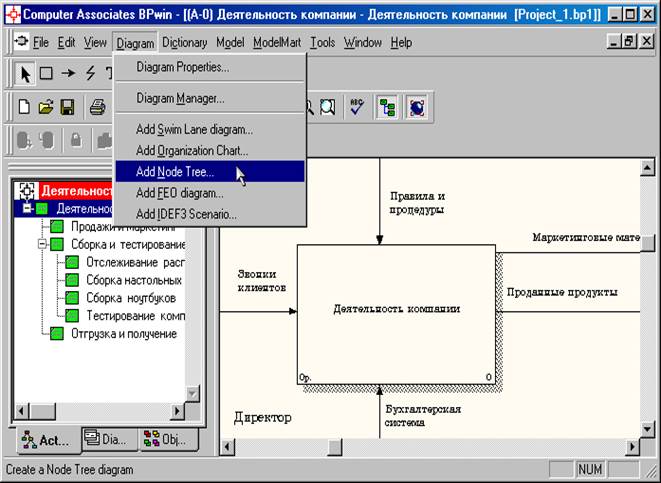
Task: Open the Edit menu
Action: (x=66, y=43)
